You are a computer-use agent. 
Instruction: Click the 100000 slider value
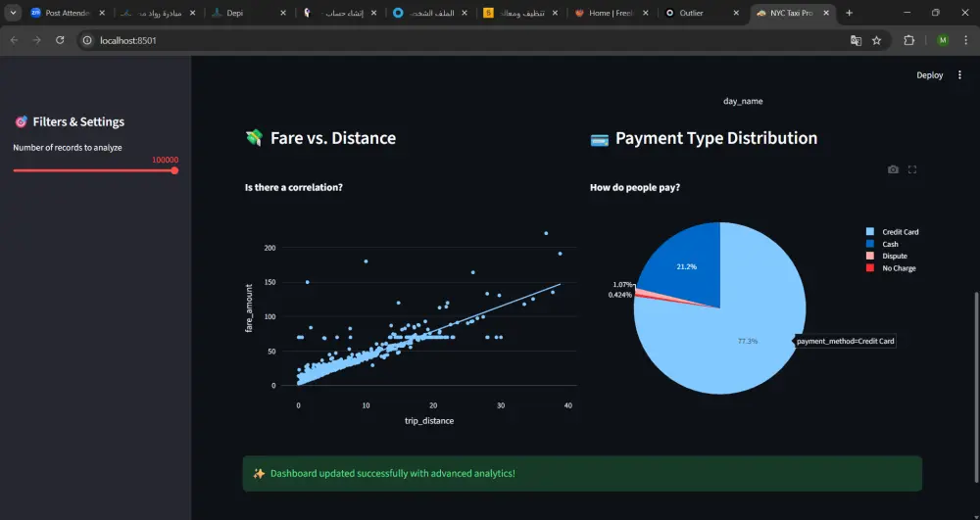point(165,160)
